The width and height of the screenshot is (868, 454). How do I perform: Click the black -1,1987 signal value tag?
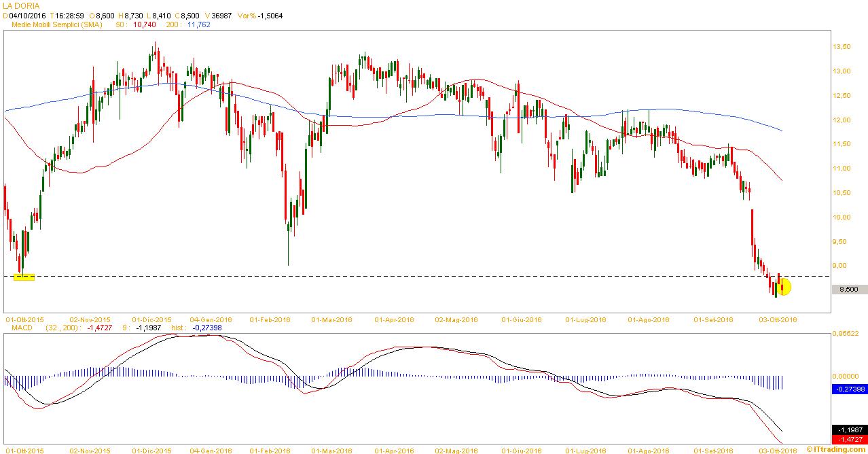pyautogui.click(x=849, y=430)
